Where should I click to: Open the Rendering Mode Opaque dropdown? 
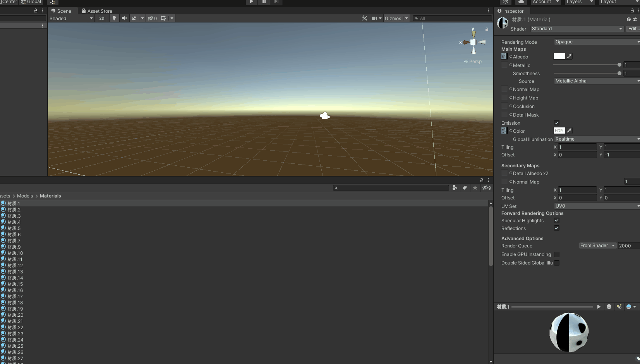597,42
